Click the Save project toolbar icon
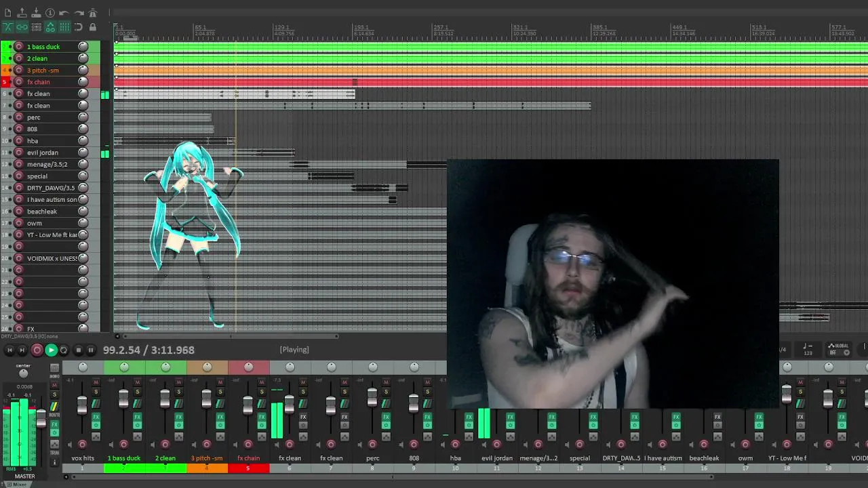 36,13
